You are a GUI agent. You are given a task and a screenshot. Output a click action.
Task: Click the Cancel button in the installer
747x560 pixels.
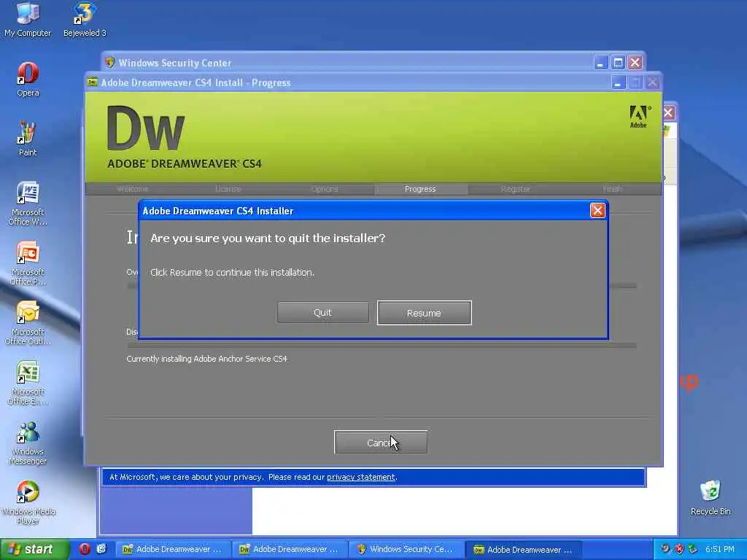[380, 443]
